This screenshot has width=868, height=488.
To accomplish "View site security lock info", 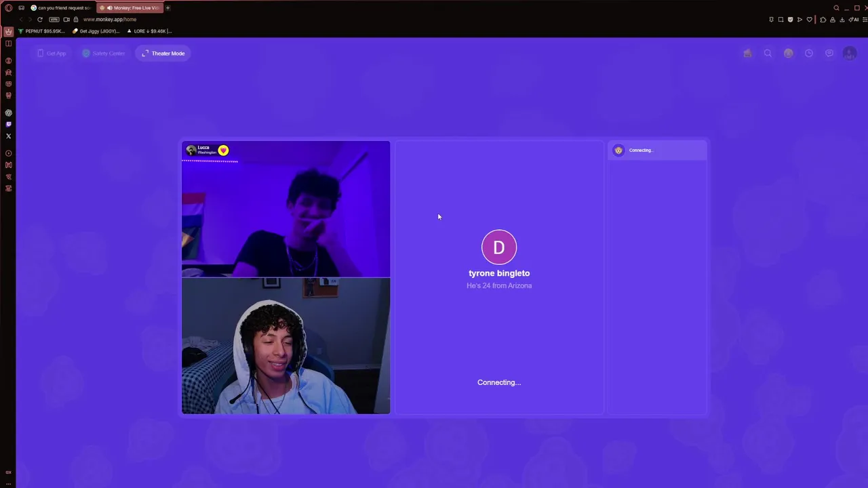I will coord(76,20).
